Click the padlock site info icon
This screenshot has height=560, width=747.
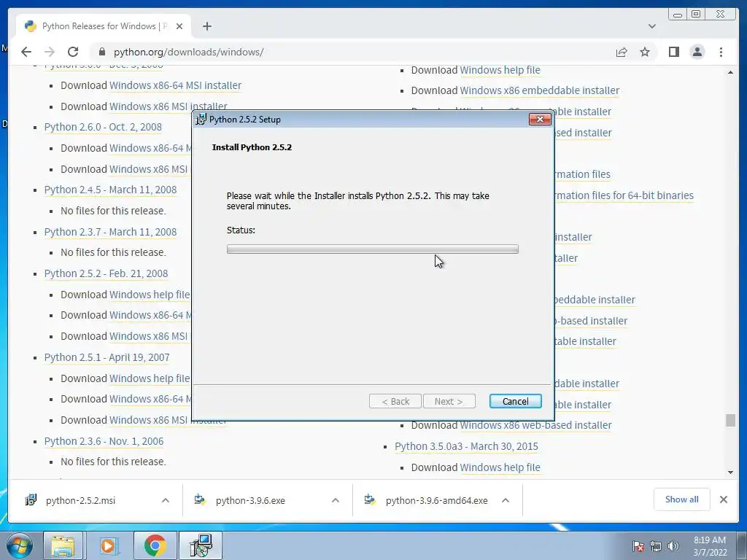pos(101,52)
